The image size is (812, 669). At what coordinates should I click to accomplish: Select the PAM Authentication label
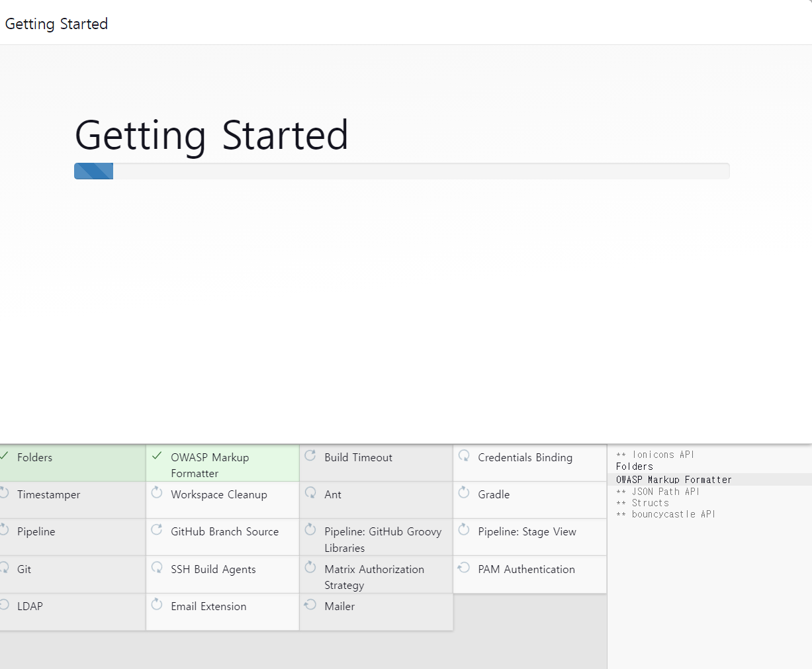coord(526,569)
